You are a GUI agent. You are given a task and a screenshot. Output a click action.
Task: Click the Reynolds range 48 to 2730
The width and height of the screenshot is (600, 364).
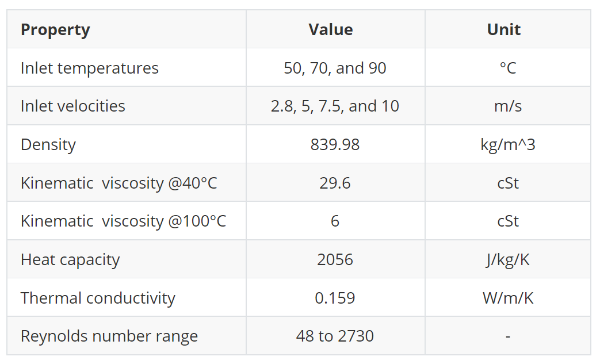coord(335,336)
